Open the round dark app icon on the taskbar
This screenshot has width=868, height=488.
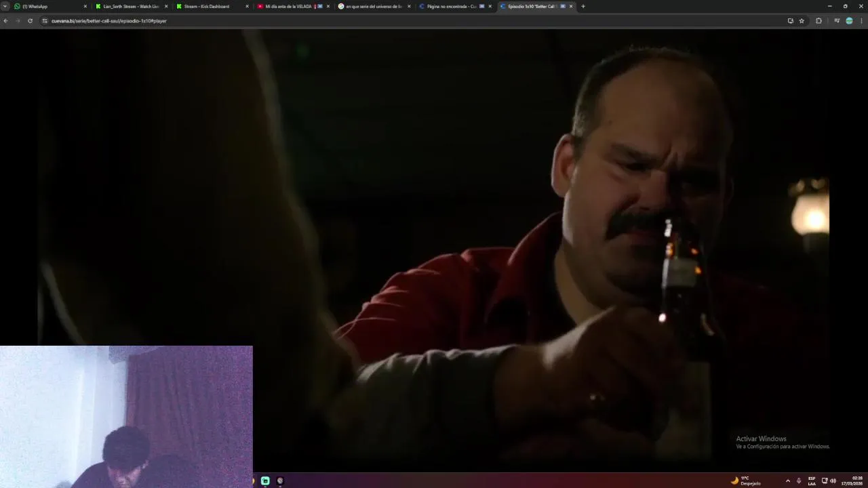[x=280, y=481]
